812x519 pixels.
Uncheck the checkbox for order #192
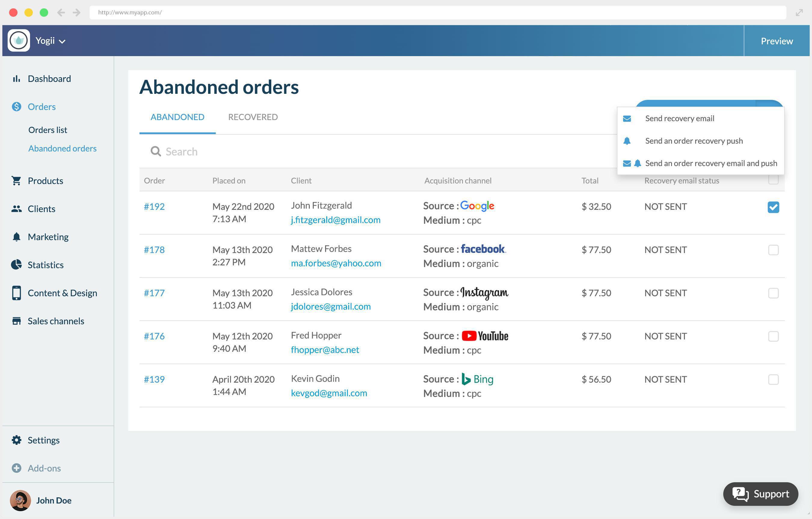pyautogui.click(x=773, y=207)
